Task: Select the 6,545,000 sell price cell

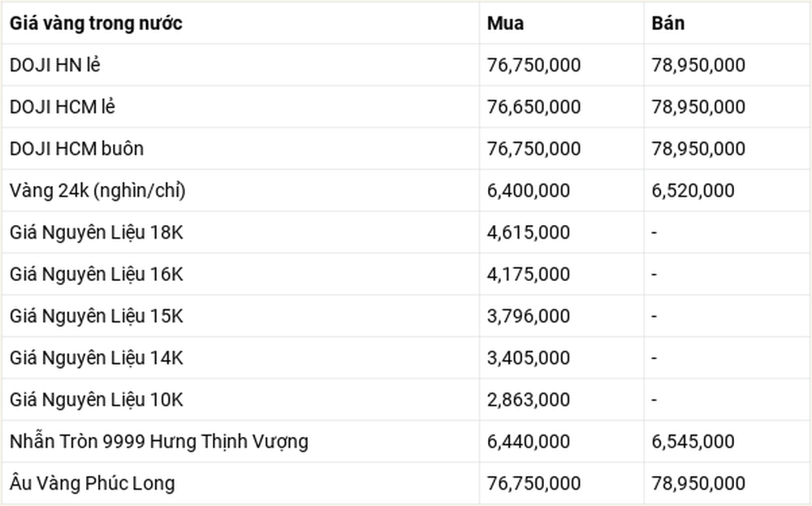Action: click(693, 442)
